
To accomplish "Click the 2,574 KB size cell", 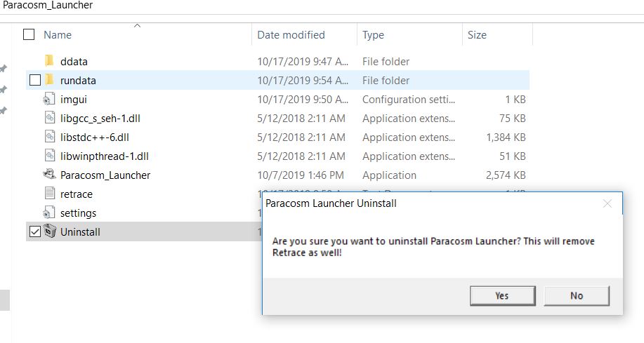I will (x=506, y=175).
